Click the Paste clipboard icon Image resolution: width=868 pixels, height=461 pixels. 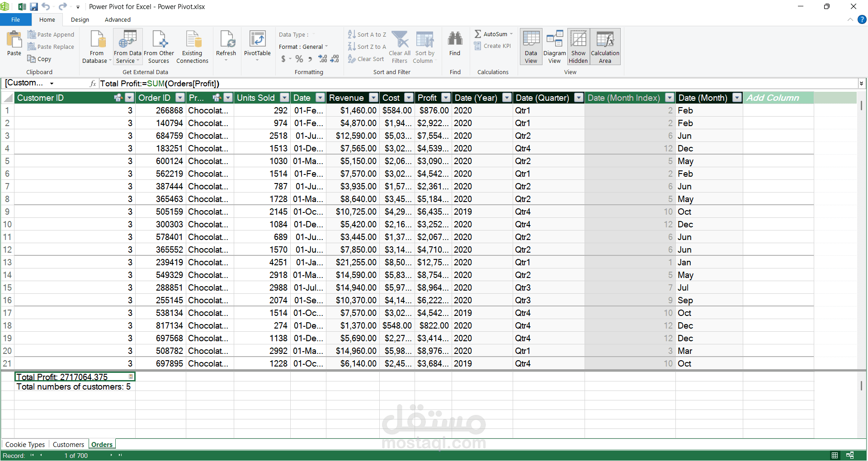click(x=14, y=44)
